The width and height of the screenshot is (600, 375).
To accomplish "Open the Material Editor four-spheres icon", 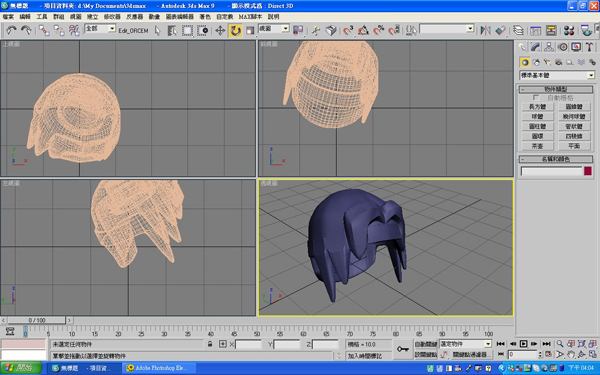I will 569,30.
